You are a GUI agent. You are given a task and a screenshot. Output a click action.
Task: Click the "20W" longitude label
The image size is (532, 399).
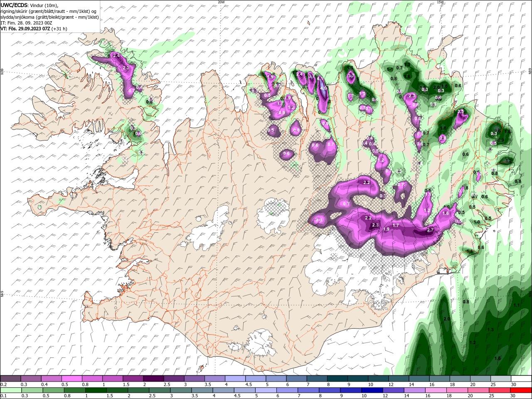[221, 2]
